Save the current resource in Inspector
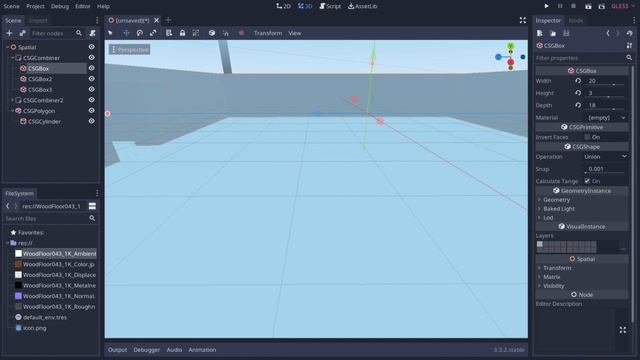 click(x=566, y=33)
